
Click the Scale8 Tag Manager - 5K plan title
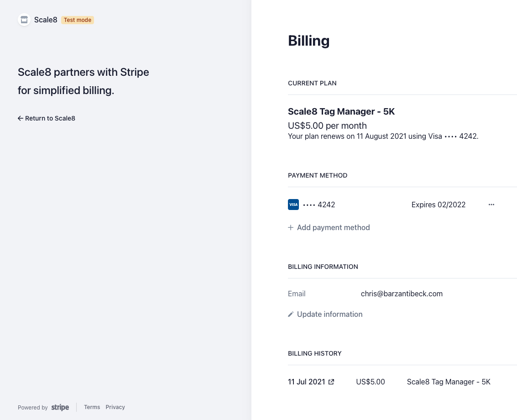click(341, 111)
